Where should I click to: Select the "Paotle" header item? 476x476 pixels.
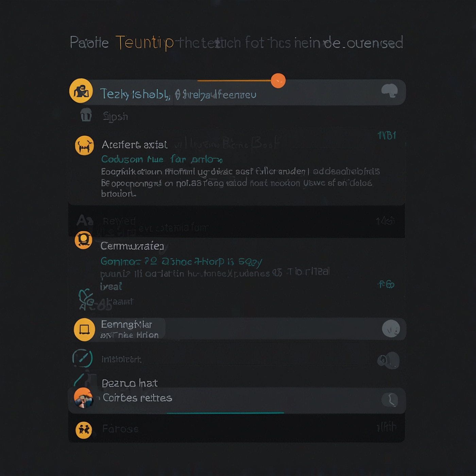click(89, 43)
